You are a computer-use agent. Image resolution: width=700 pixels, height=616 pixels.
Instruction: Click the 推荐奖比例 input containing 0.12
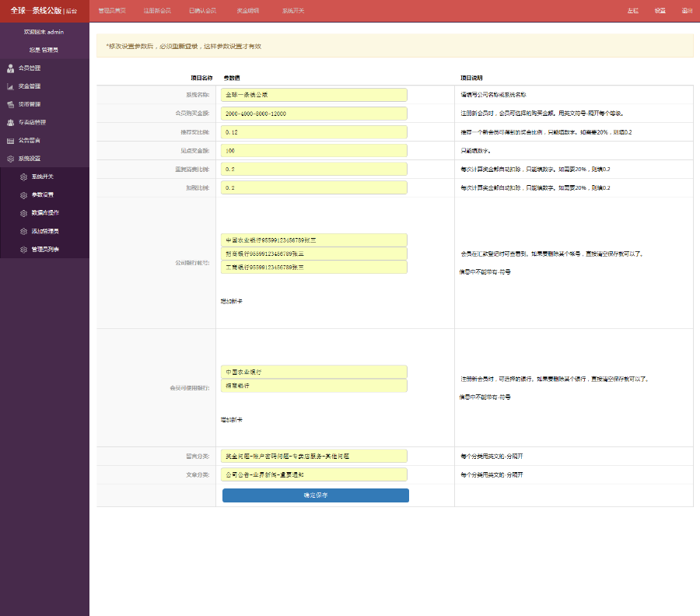tap(314, 132)
